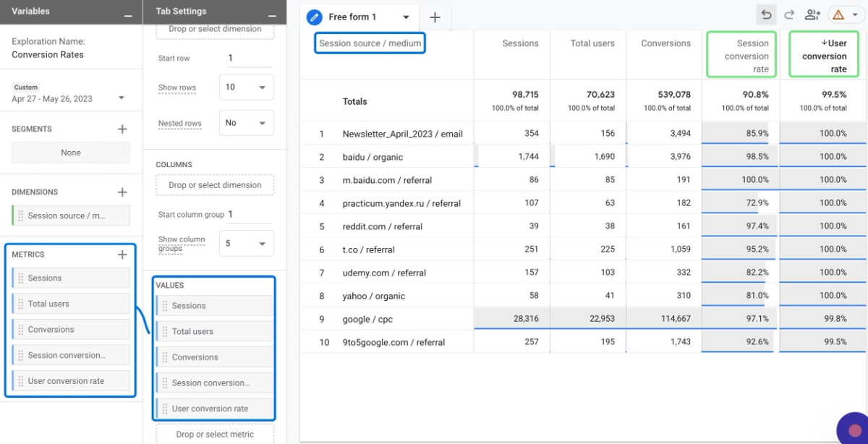Add a new metric with plus icon
The width and height of the screenshot is (868, 444).
(x=122, y=255)
